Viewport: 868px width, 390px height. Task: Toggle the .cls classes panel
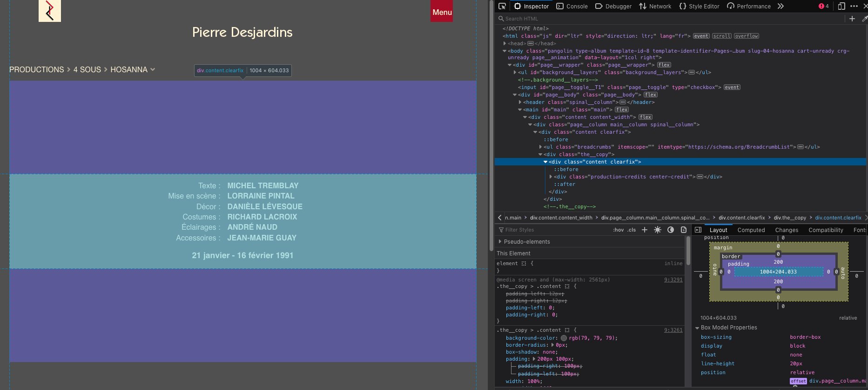point(632,230)
